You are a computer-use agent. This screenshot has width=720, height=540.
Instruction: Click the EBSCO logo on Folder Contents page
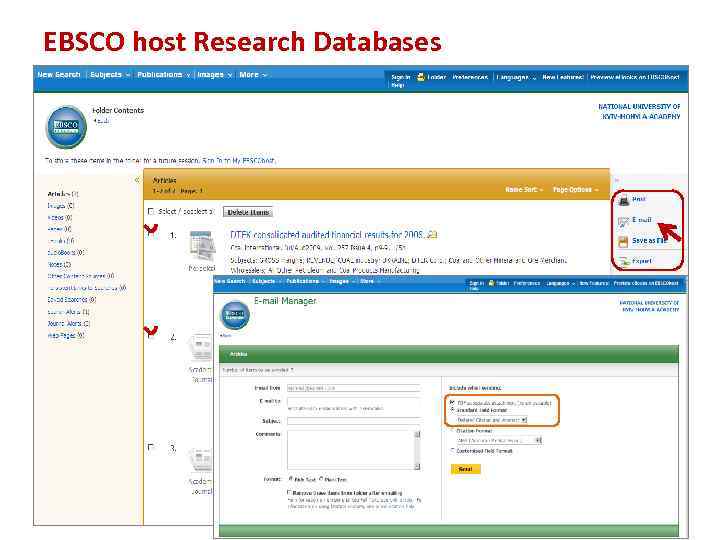(x=66, y=127)
